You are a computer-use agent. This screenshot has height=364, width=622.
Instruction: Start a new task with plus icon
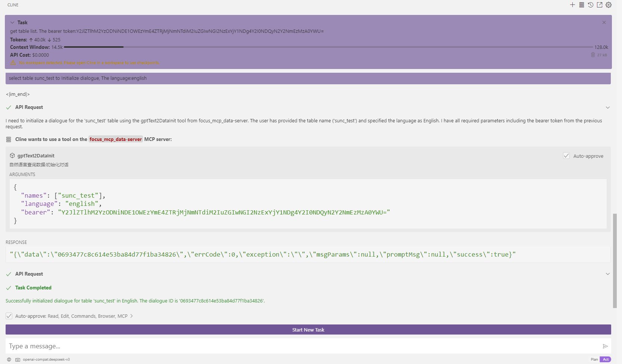pos(572,5)
